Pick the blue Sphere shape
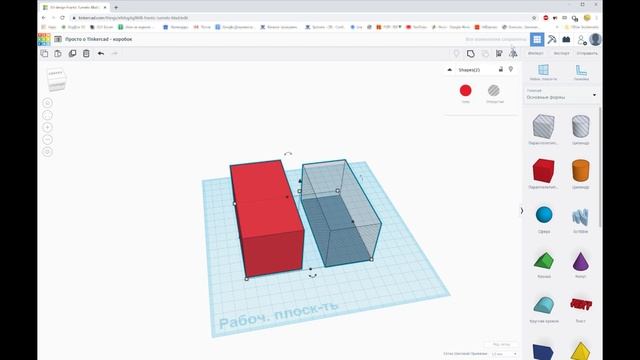 click(544, 215)
